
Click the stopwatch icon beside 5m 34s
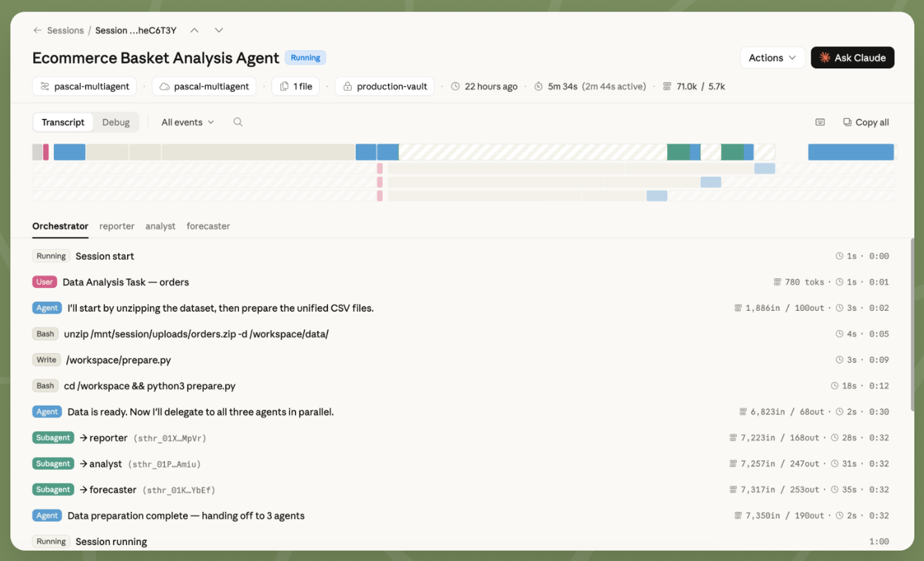539,86
